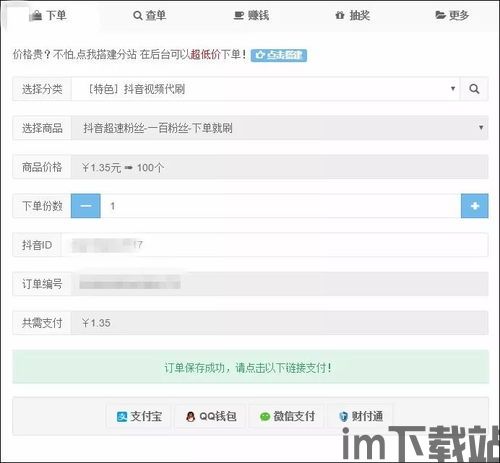Pay with QQ钱包 button
Screen dimensions: 500x463
pos(211,416)
